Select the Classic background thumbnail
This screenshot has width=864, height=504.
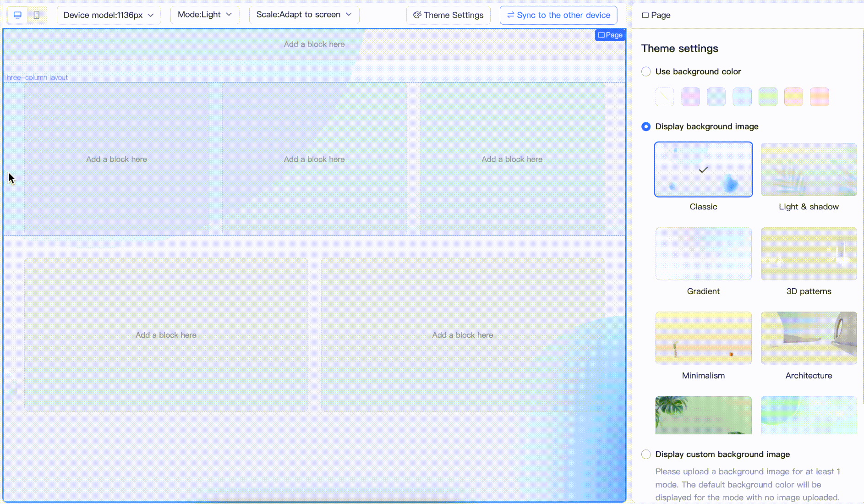click(x=703, y=170)
